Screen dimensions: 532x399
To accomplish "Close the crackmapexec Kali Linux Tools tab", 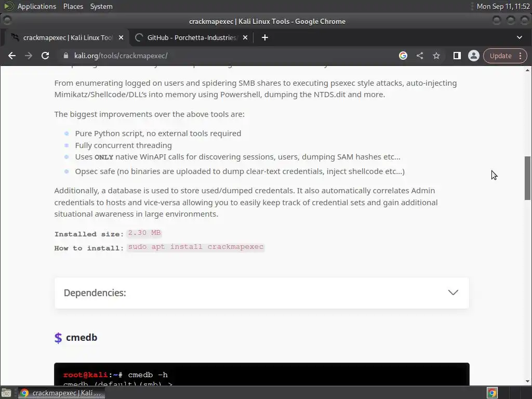I will (121, 37).
